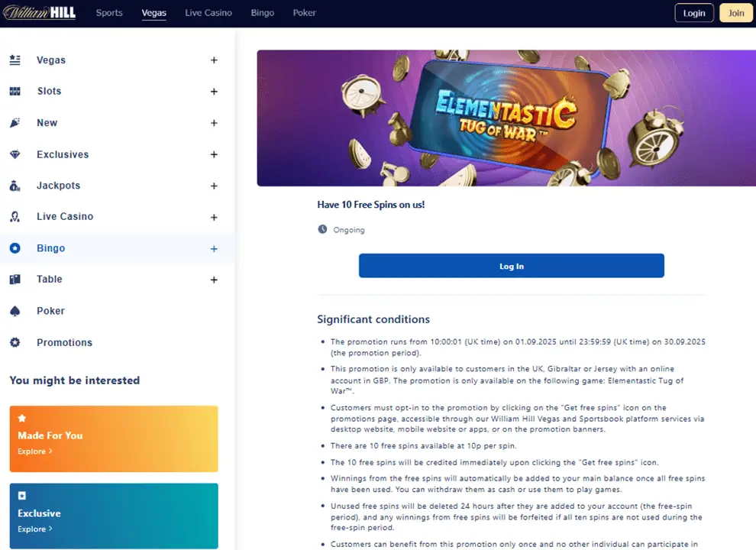Click the Live Casino sidebar icon
This screenshot has width=756, height=550.
(15, 217)
